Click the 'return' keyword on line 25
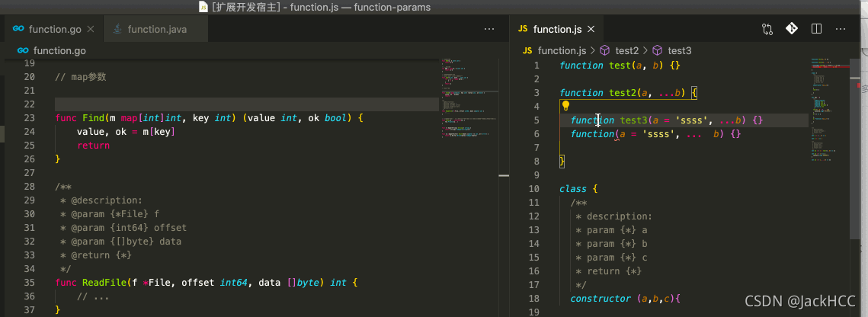The image size is (868, 317). (93, 146)
